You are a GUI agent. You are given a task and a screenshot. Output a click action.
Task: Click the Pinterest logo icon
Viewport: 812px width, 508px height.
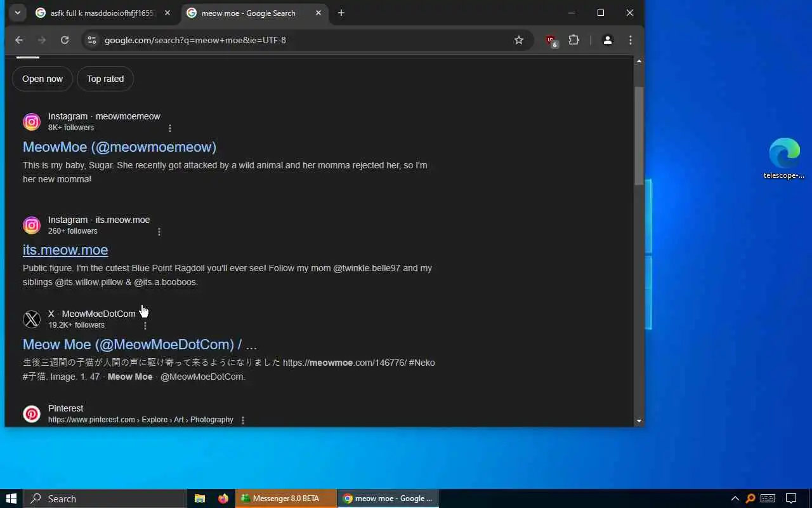coord(32,413)
